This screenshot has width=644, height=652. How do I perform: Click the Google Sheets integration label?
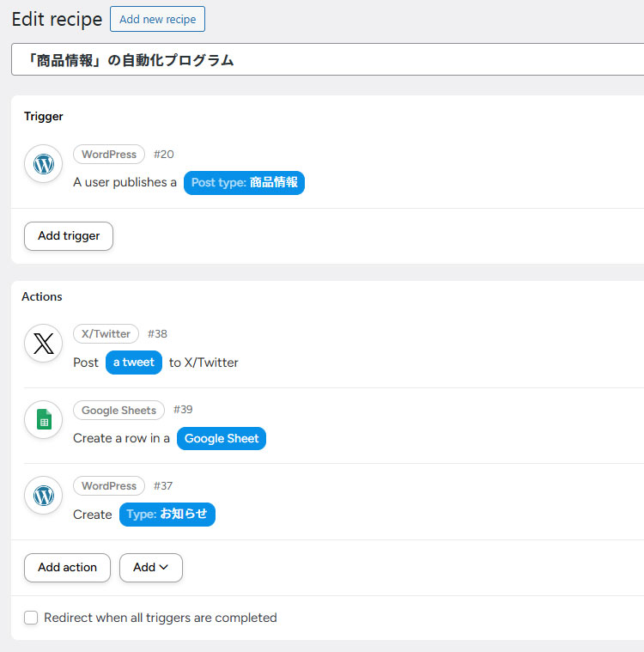(x=118, y=410)
